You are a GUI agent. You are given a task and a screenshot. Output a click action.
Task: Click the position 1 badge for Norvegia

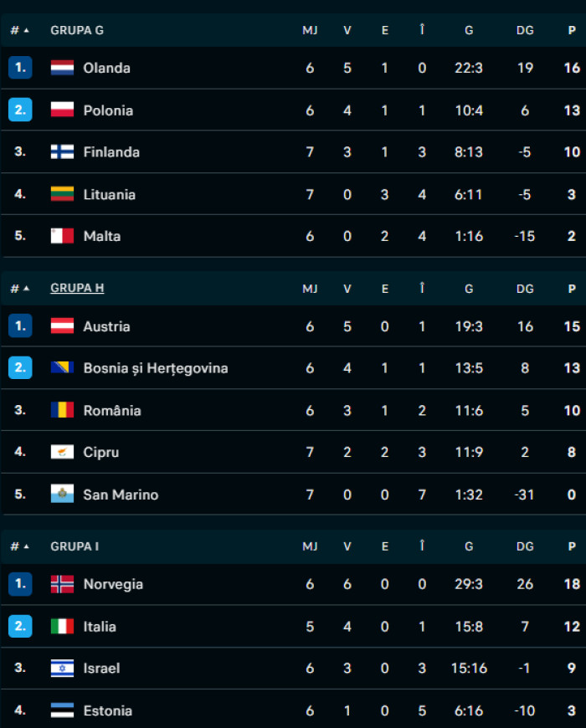click(20, 584)
